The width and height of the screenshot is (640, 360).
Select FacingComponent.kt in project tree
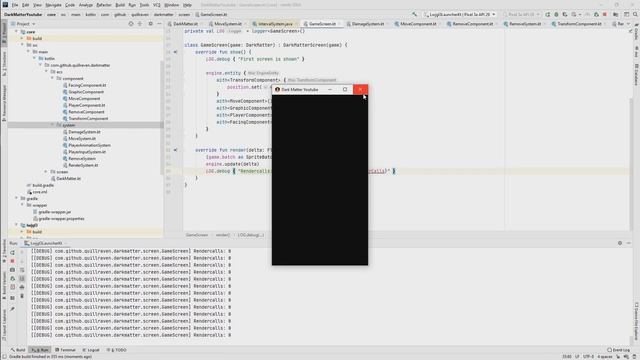(x=87, y=85)
